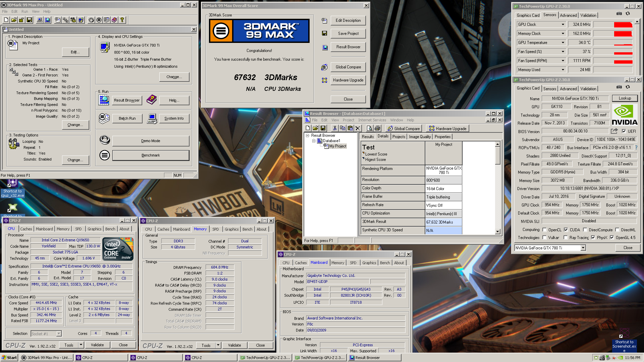
Task: Open the Run menu in 3DMark 99
Action: tap(25, 11)
